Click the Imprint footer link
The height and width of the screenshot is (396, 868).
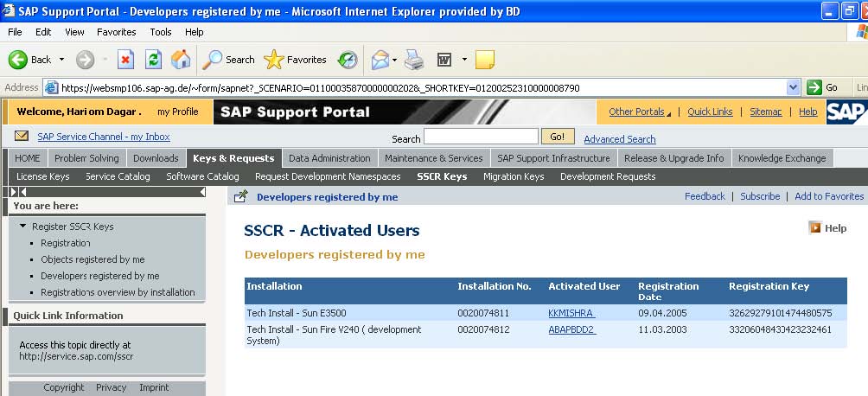[x=154, y=387]
